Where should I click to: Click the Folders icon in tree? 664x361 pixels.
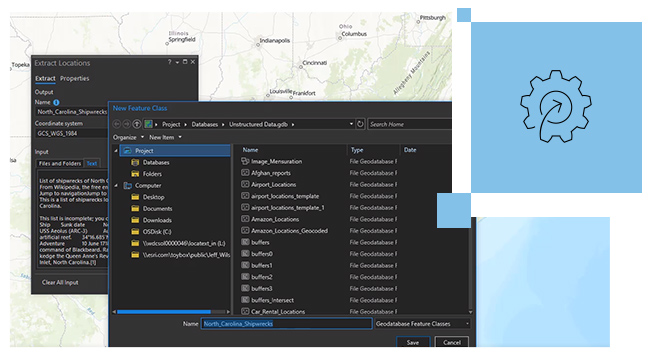tap(135, 174)
